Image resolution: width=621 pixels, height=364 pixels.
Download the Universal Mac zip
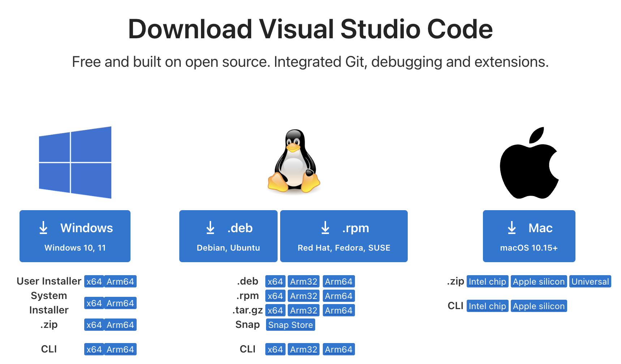[x=590, y=281]
